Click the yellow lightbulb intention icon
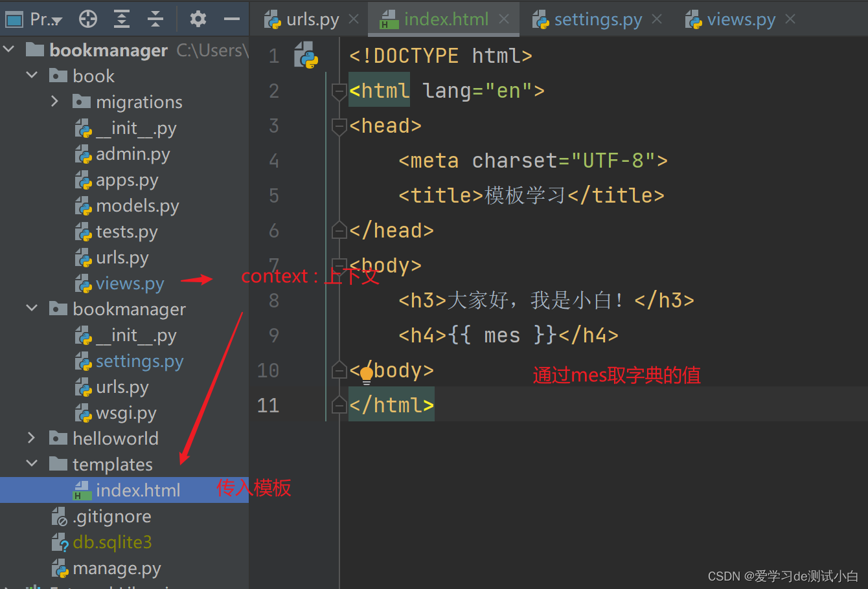Image resolution: width=868 pixels, height=589 pixels. 366,374
